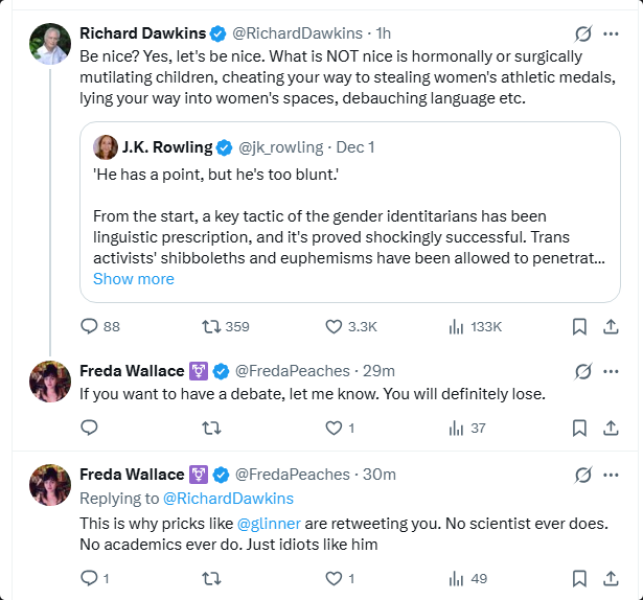Screen dimensions: 643x600
Task: Share Freda's tweet mentioning @glinner
Action: coord(610,577)
